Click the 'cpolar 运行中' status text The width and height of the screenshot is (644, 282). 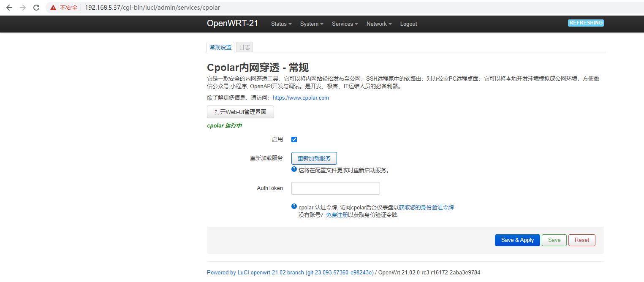(224, 126)
